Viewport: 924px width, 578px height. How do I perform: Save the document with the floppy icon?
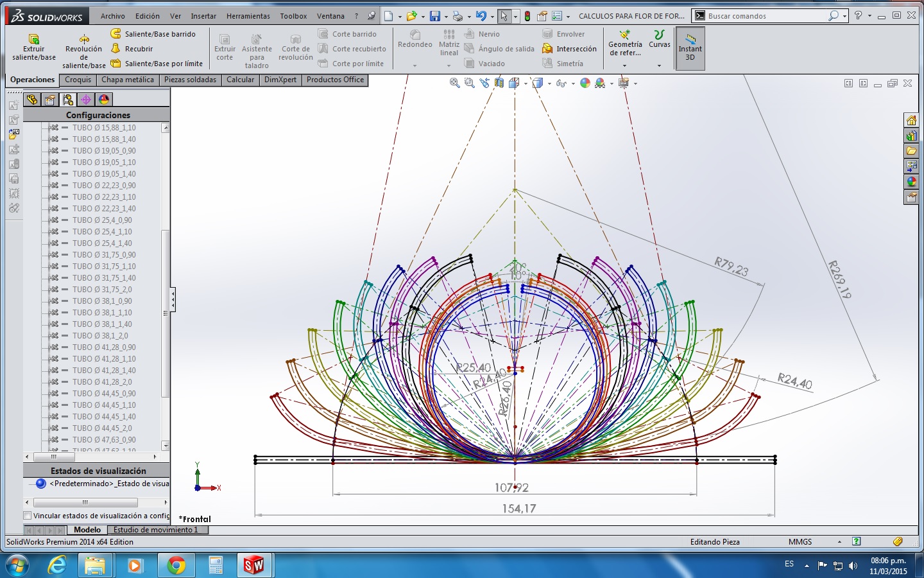(x=435, y=16)
